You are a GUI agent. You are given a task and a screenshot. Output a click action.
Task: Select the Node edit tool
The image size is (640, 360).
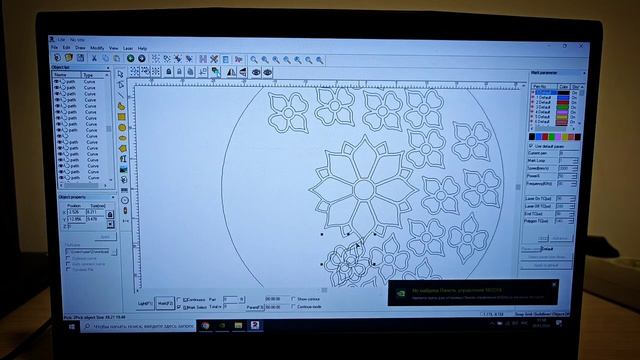(121, 84)
